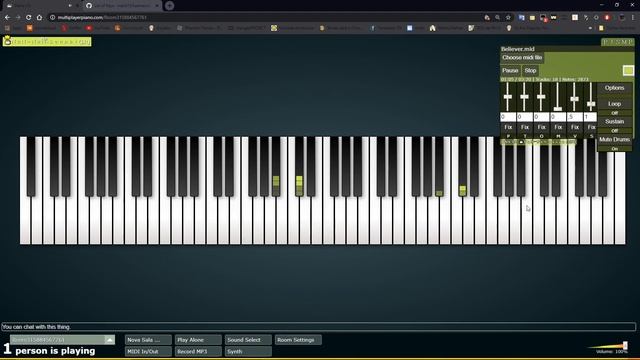Adjust the O slider in MIDI panel

tap(541, 97)
